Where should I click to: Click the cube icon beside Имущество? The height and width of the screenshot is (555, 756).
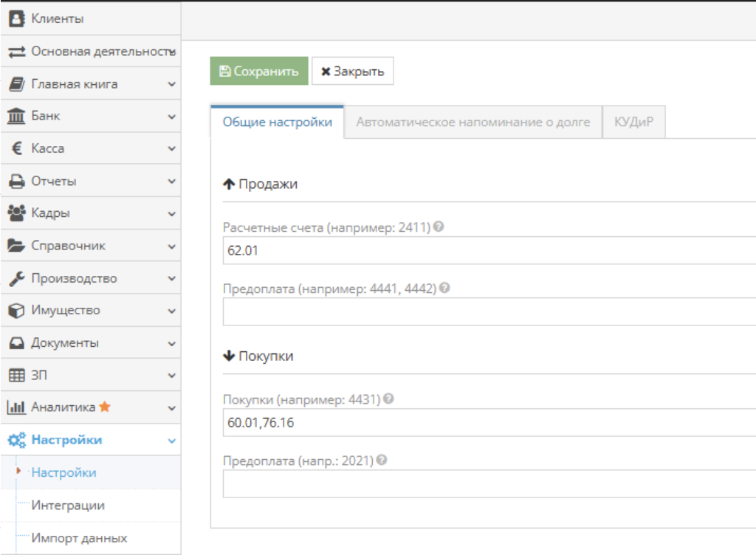[16, 311]
